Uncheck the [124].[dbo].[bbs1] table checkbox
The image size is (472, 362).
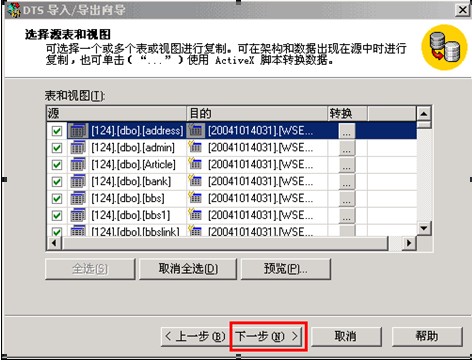[x=57, y=215]
